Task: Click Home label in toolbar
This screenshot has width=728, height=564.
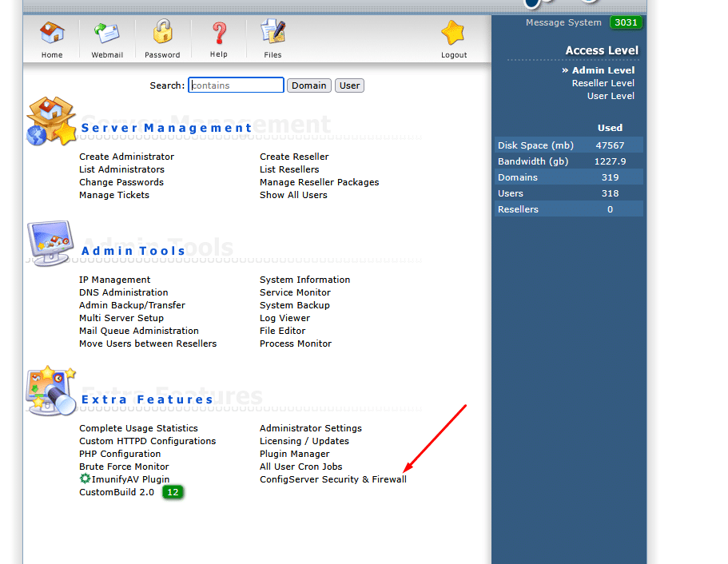Action: coord(52,55)
